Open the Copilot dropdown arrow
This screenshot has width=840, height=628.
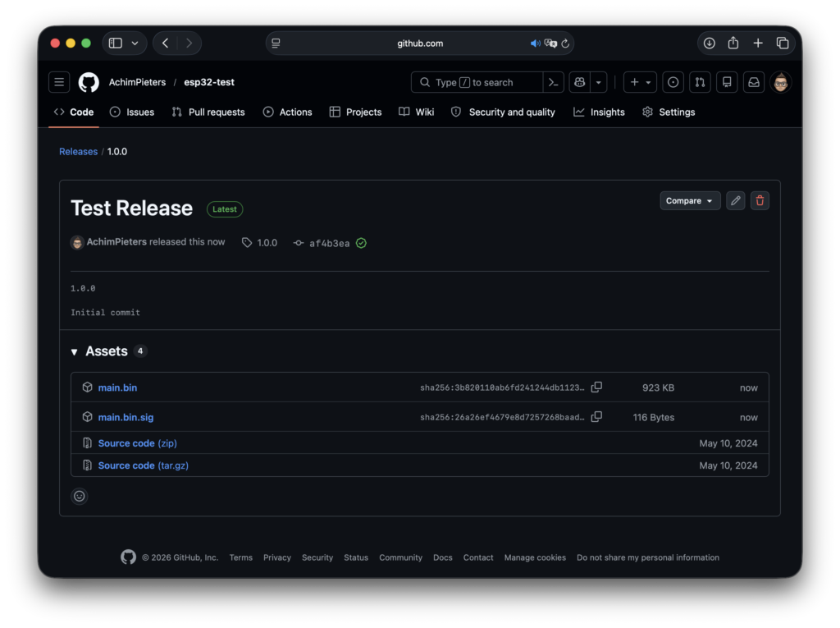599,82
